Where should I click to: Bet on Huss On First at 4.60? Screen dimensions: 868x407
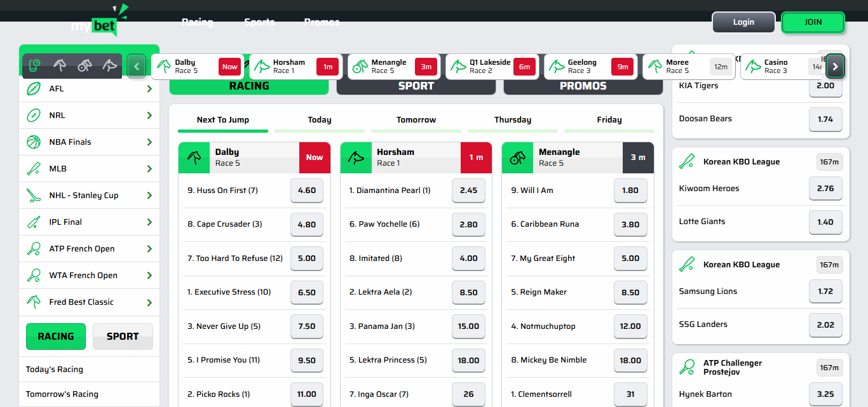pyautogui.click(x=307, y=190)
